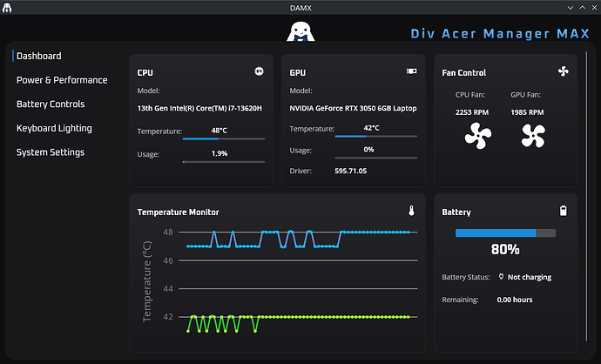Viewport: 601px width, 364px height.
Task: Click the app icon in title bar
Action: click(x=7, y=8)
